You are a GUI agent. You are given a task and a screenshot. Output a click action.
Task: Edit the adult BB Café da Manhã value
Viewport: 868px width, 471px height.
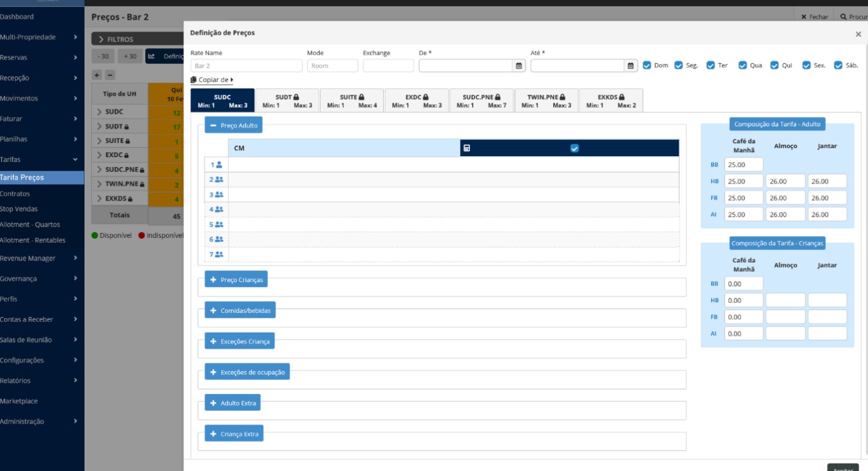tap(744, 165)
